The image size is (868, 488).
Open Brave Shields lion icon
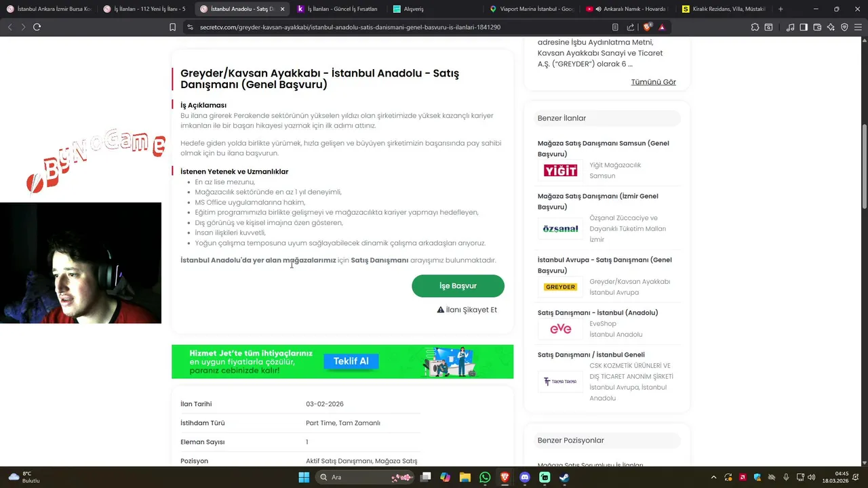pos(647,27)
